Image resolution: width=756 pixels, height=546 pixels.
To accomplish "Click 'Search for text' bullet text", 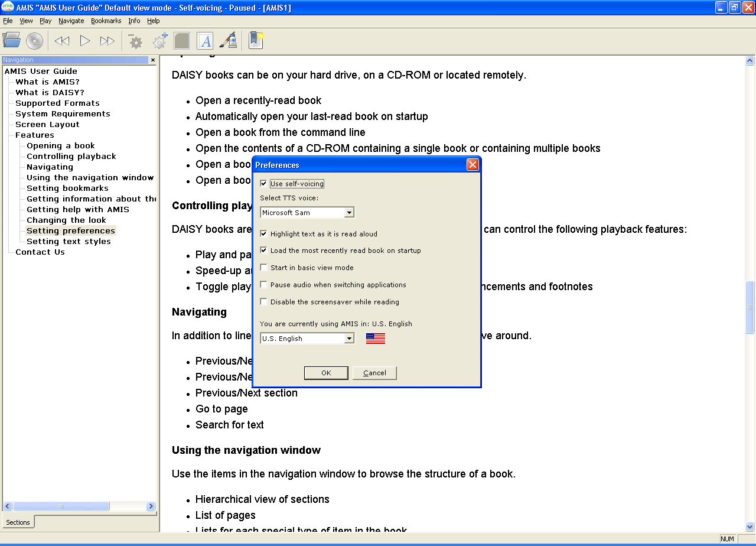I will pyautogui.click(x=230, y=425).
